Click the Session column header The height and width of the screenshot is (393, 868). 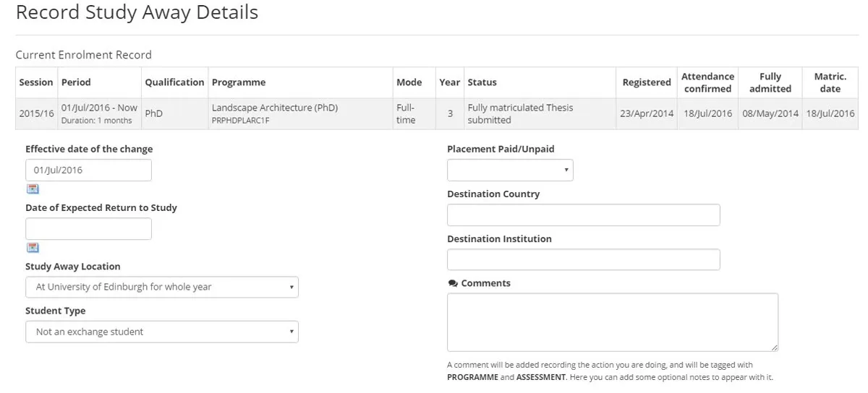pos(36,82)
